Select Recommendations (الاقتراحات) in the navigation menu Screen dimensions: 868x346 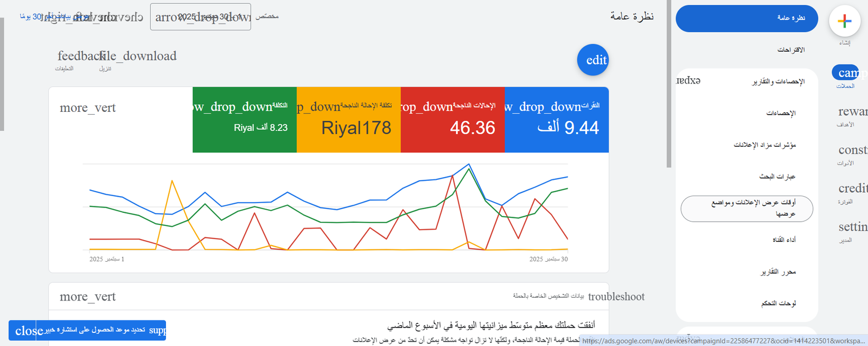790,50
